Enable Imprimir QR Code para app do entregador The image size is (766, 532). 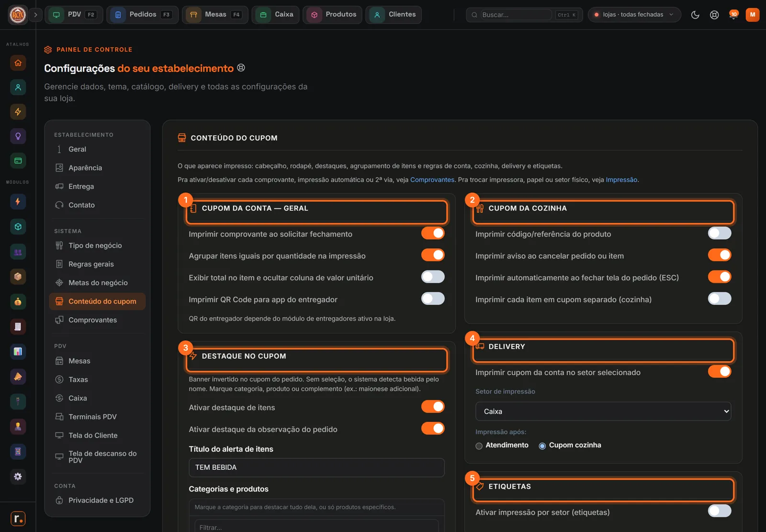pos(433,299)
